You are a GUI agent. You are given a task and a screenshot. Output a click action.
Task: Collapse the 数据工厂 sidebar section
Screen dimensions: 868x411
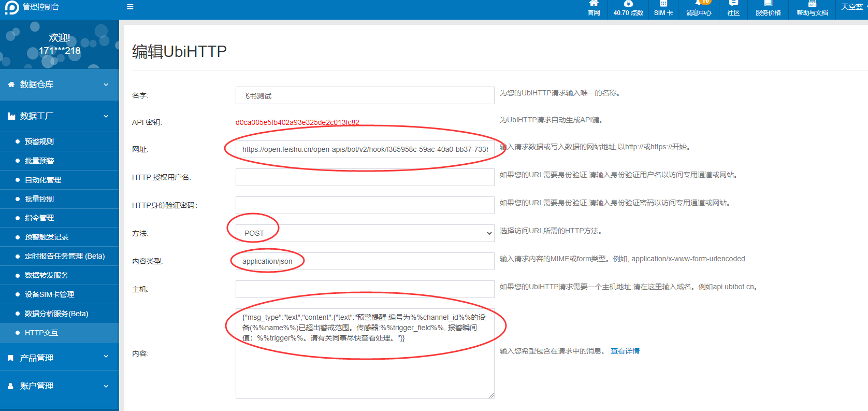coord(60,116)
